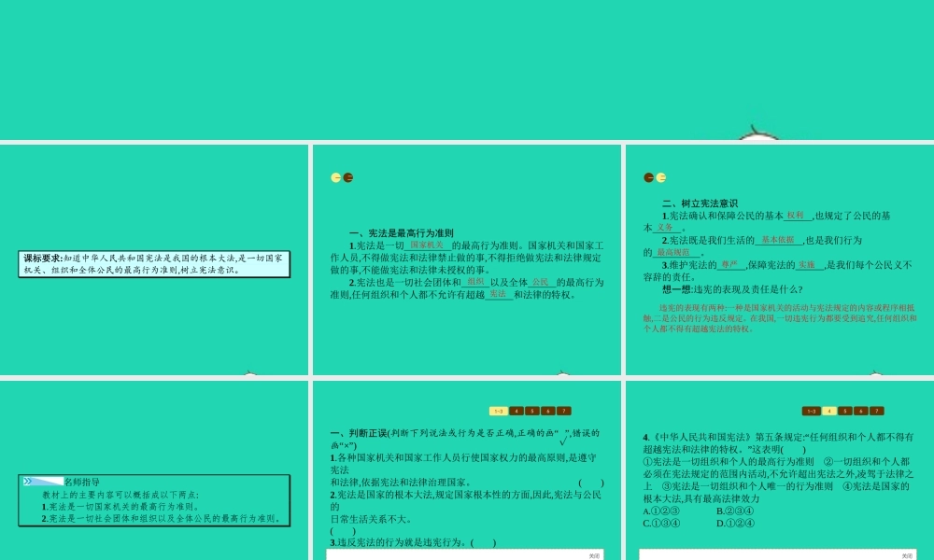
Task: Click the heading 一、判断正误
Action: (x=359, y=433)
